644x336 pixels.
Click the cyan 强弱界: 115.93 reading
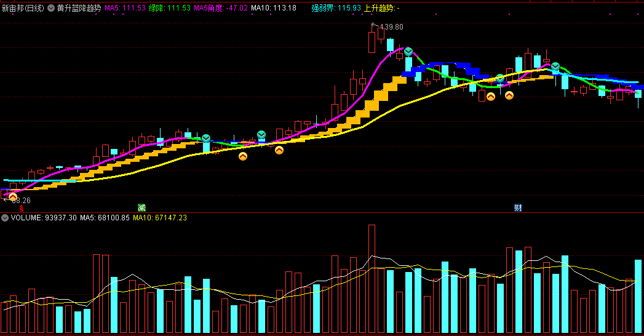click(x=336, y=8)
